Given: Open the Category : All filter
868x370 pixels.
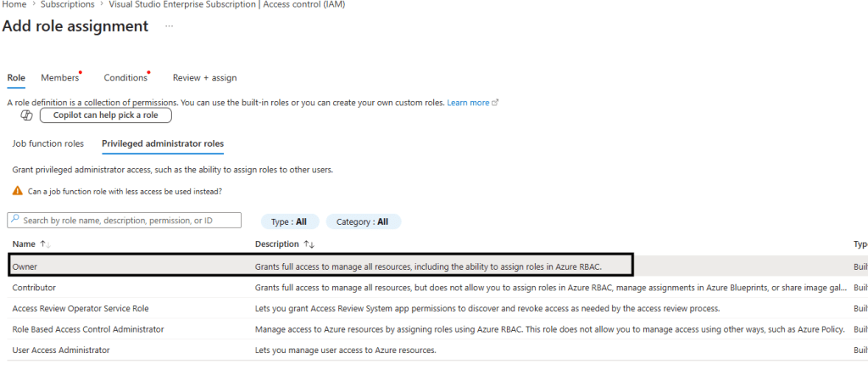Looking at the screenshot, I should [x=363, y=221].
